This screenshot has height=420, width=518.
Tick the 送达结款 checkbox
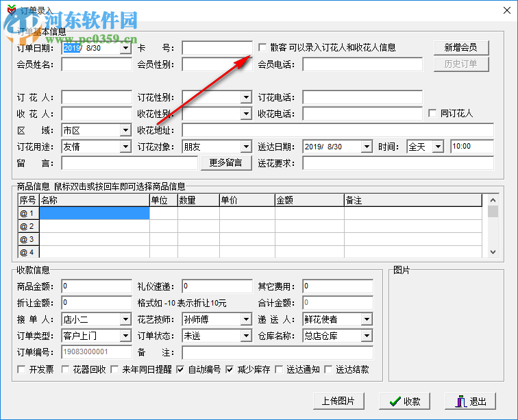(328, 369)
